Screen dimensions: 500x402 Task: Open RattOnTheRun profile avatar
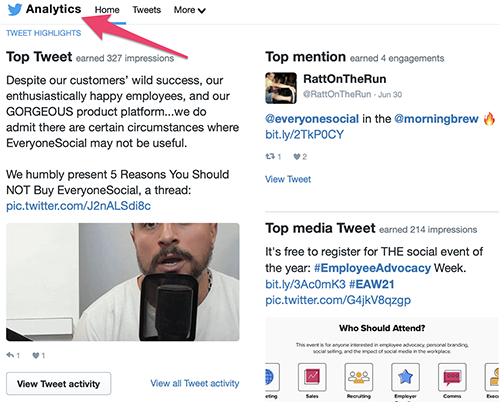[x=281, y=88]
